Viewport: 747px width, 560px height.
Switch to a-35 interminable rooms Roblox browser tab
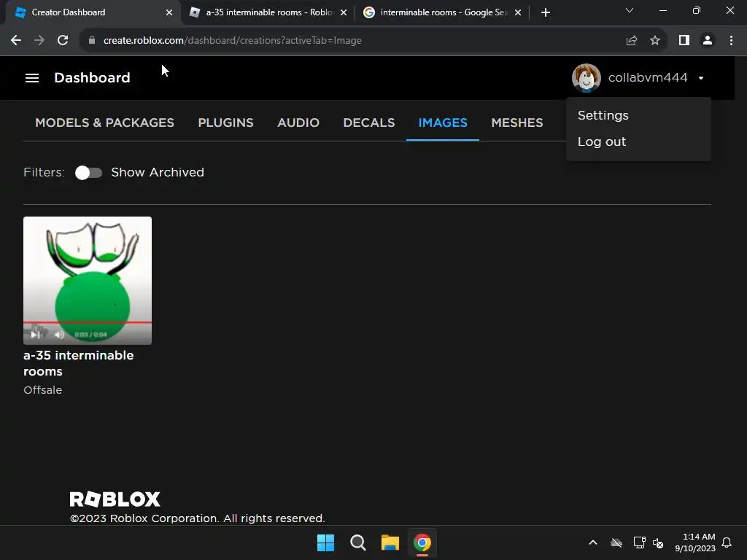tap(268, 12)
